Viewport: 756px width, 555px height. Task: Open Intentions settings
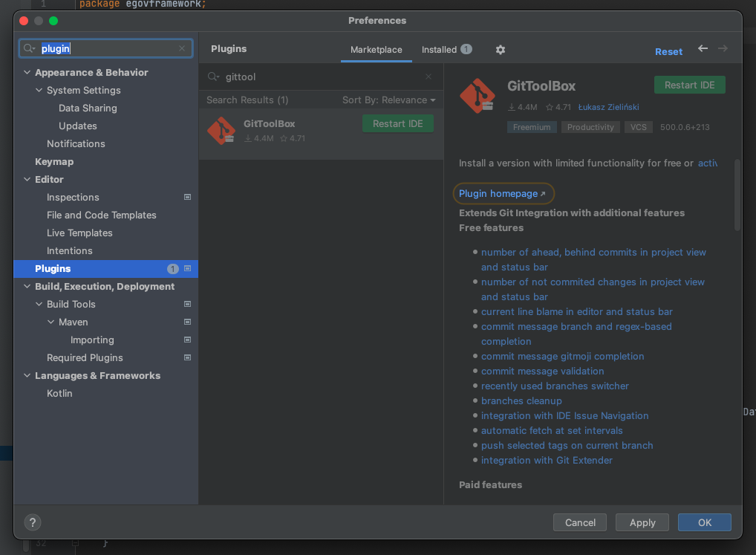pyautogui.click(x=69, y=250)
